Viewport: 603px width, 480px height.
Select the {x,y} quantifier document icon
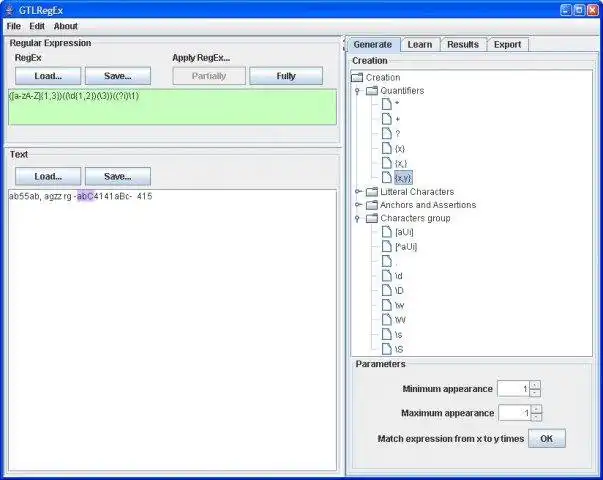pyautogui.click(x=386, y=177)
